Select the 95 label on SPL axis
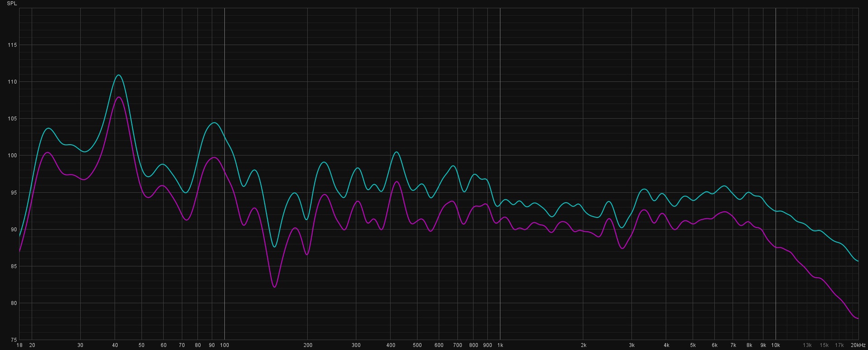Image resolution: width=868 pixels, height=350 pixels. 14,193
